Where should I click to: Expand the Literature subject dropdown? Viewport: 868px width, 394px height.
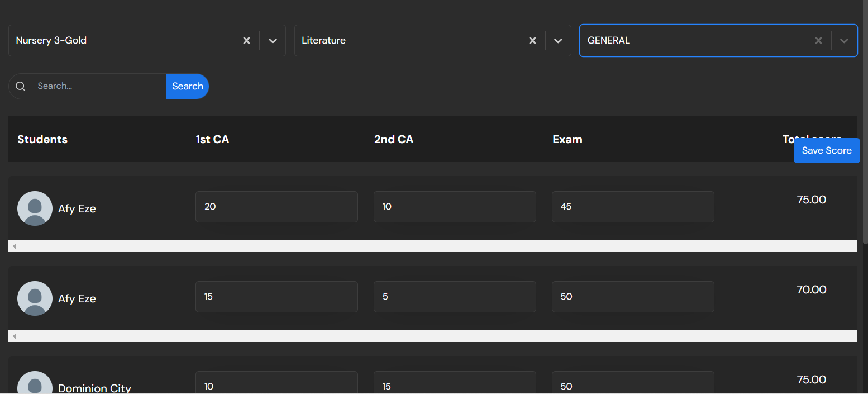coord(558,41)
